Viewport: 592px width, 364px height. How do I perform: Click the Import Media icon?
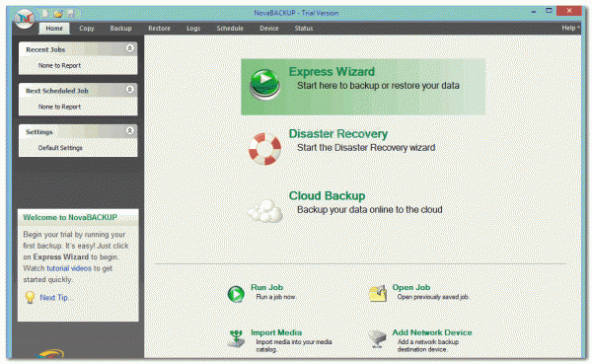(x=236, y=338)
